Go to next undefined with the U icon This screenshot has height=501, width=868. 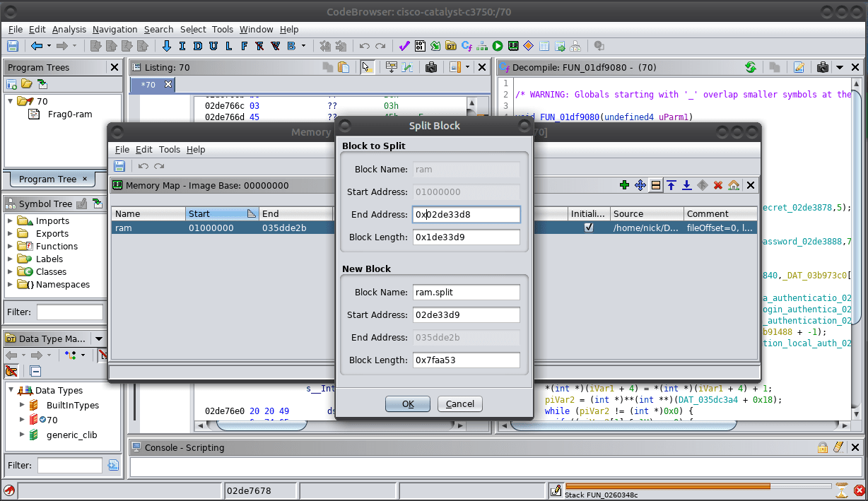point(213,46)
